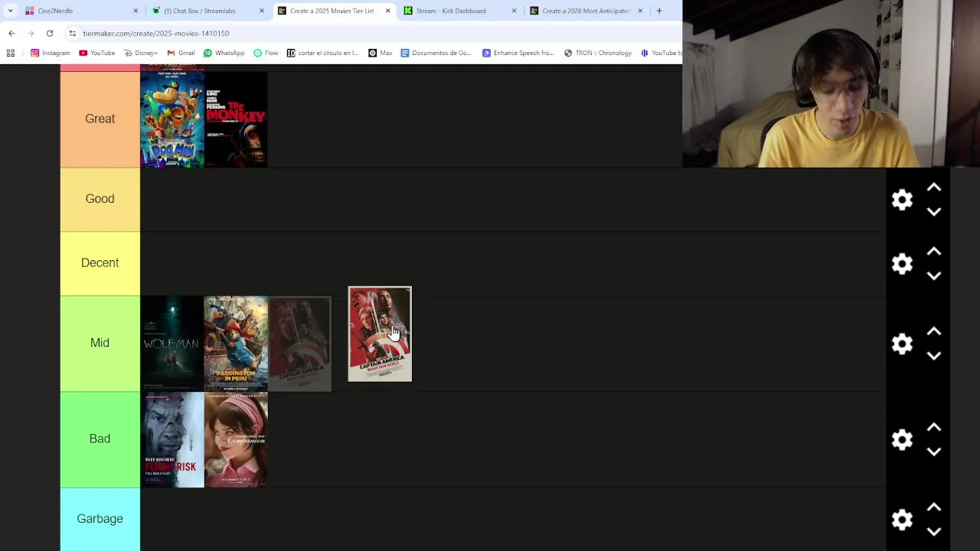Open cortar el círculo bookmark
The image size is (980, 551).
click(x=322, y=53)
